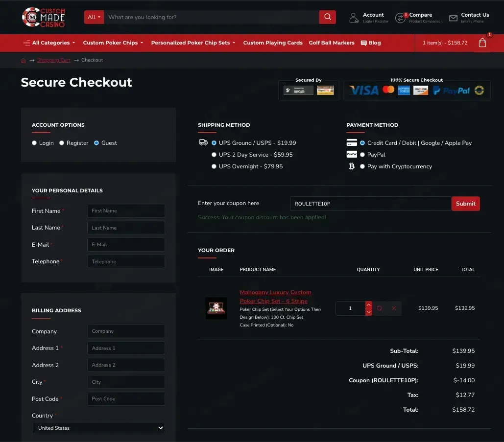
Task: Click the Post Code input field
Action: point(126,398)
